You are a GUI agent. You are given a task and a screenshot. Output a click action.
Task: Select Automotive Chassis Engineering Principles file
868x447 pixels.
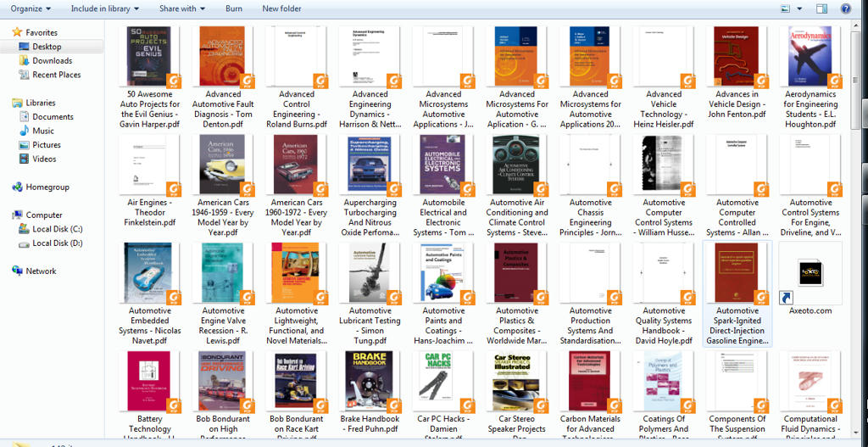(x=591, y=165)
